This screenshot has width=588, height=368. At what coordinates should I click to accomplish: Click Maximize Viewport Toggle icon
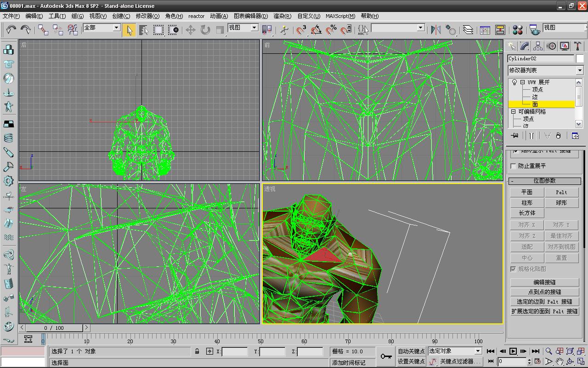click(x=581, y=362)
